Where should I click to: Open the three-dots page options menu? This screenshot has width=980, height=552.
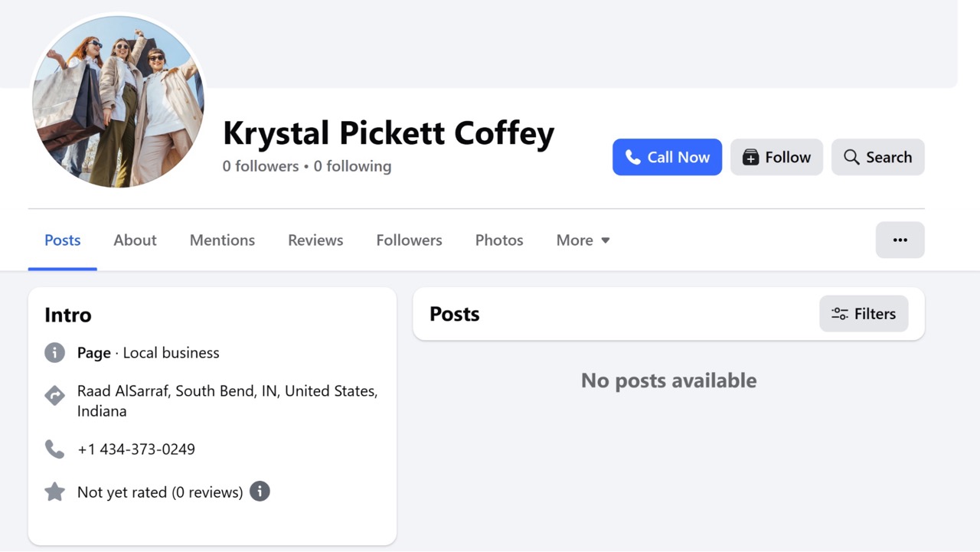coord(900,240)
